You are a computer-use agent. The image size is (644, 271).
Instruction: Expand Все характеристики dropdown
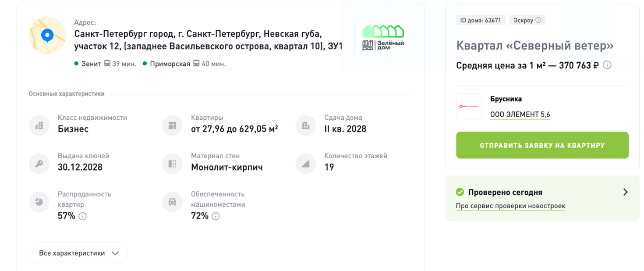pos(78,253)
